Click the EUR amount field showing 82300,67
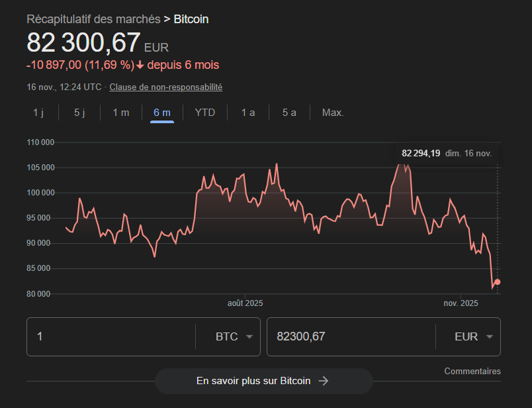This screenshot has width=532, height=408. (x=350, y=336)
